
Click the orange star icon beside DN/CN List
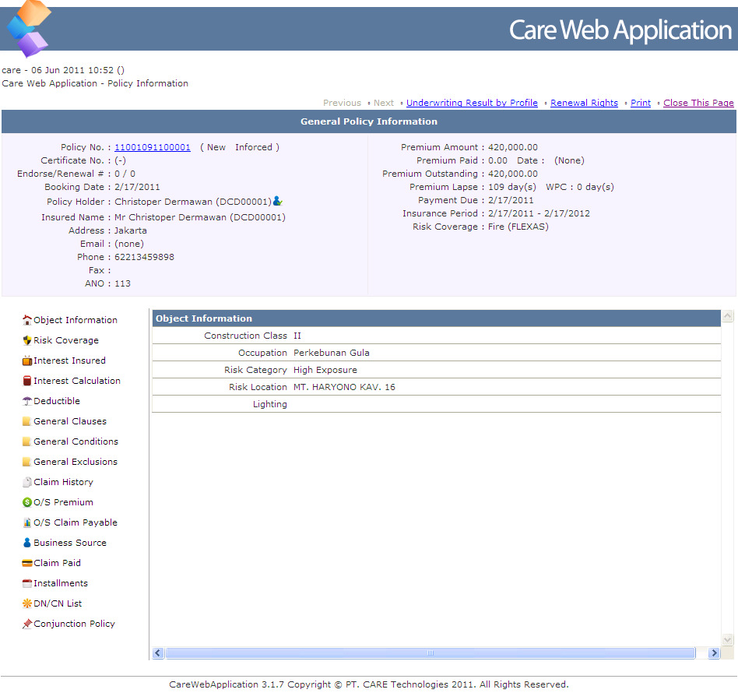[x=27, y=603]
